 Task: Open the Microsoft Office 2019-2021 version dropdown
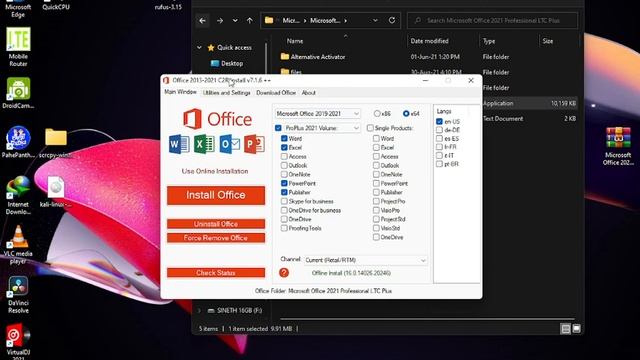tap(318, 113)
